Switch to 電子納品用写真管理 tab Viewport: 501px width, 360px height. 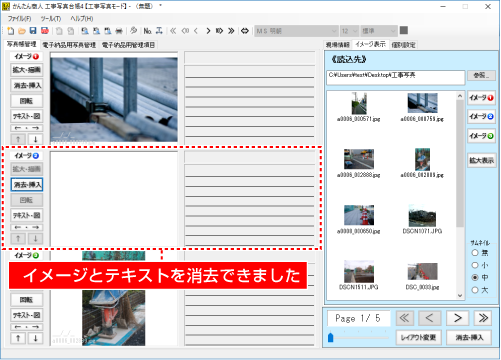69,45
